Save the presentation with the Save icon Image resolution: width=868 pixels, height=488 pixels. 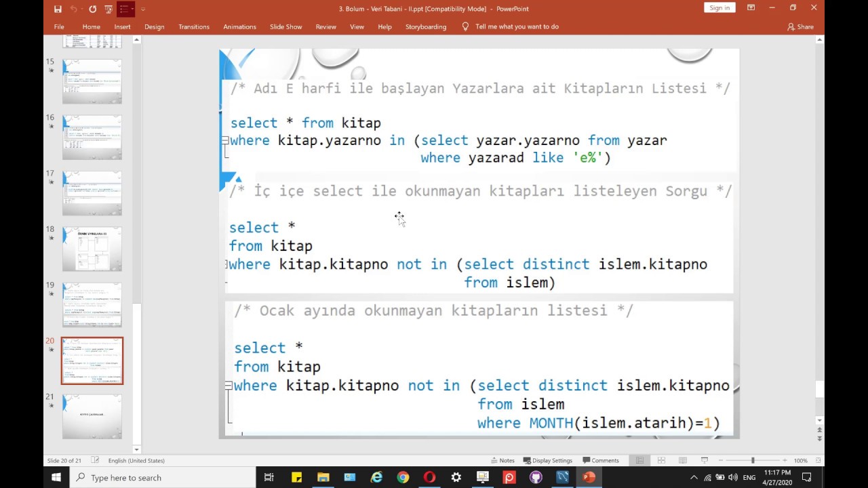58,9
